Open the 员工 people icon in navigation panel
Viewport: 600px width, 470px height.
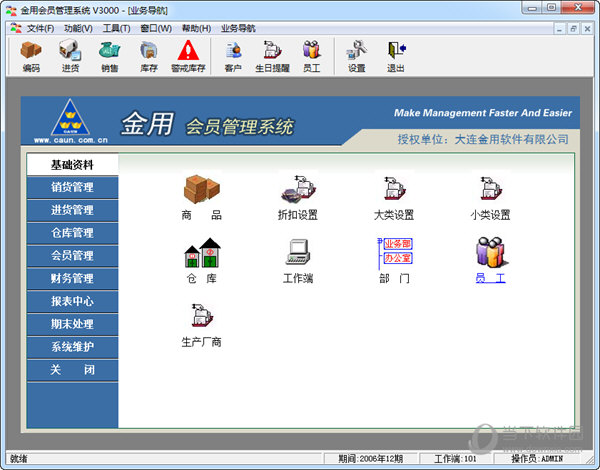click(491, 252)
